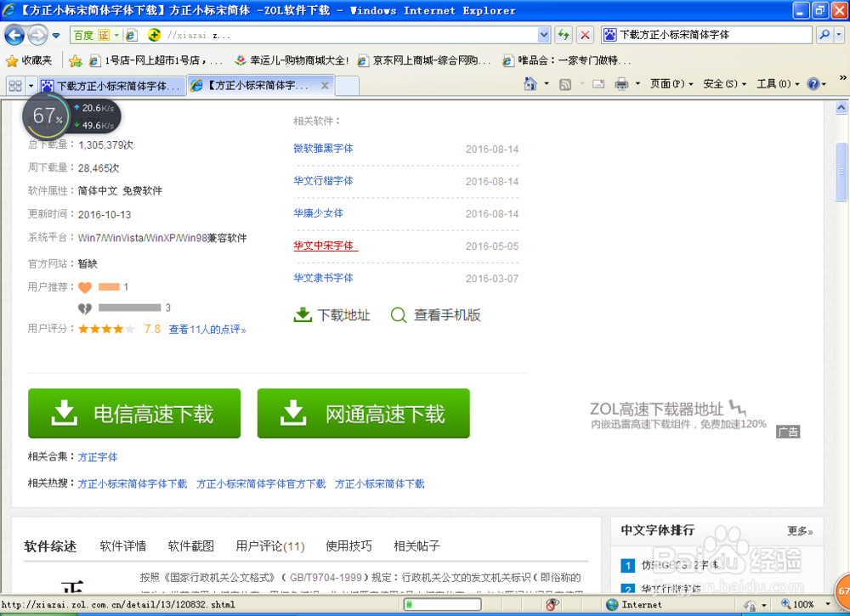Screen dimensions: 850x616
Task: Click the Read Mail icon
Action: [598, 84]
